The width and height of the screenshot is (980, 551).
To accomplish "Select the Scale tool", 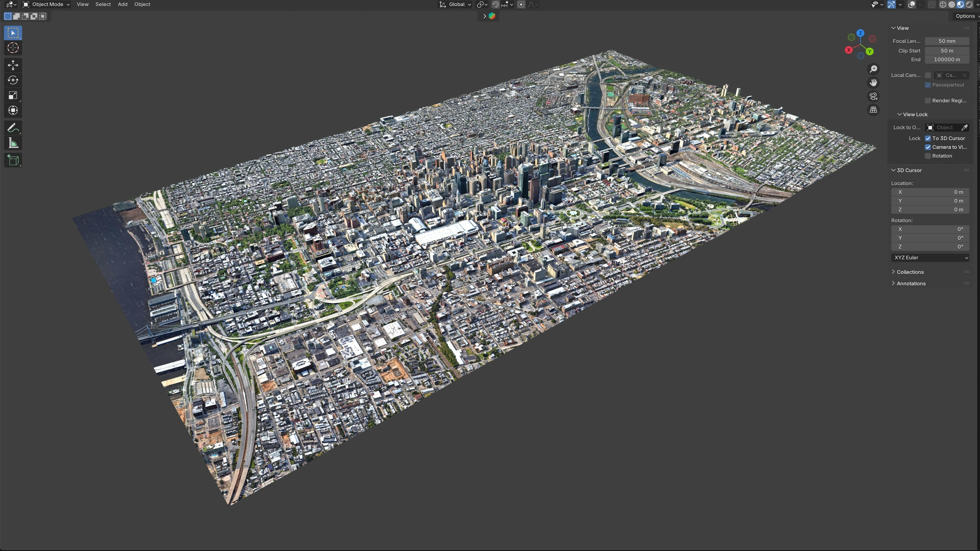I will click(x=13, y=95).
